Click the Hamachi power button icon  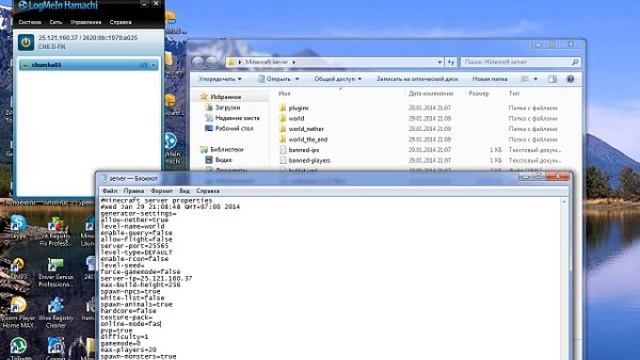point(26,42)
